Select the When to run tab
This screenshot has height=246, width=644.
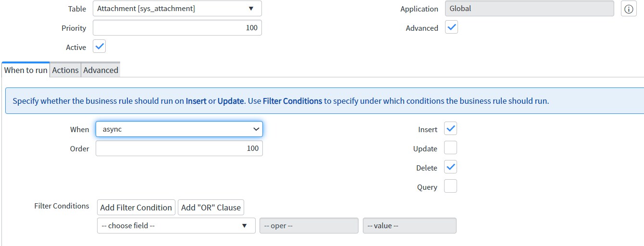tap(26, 70)
